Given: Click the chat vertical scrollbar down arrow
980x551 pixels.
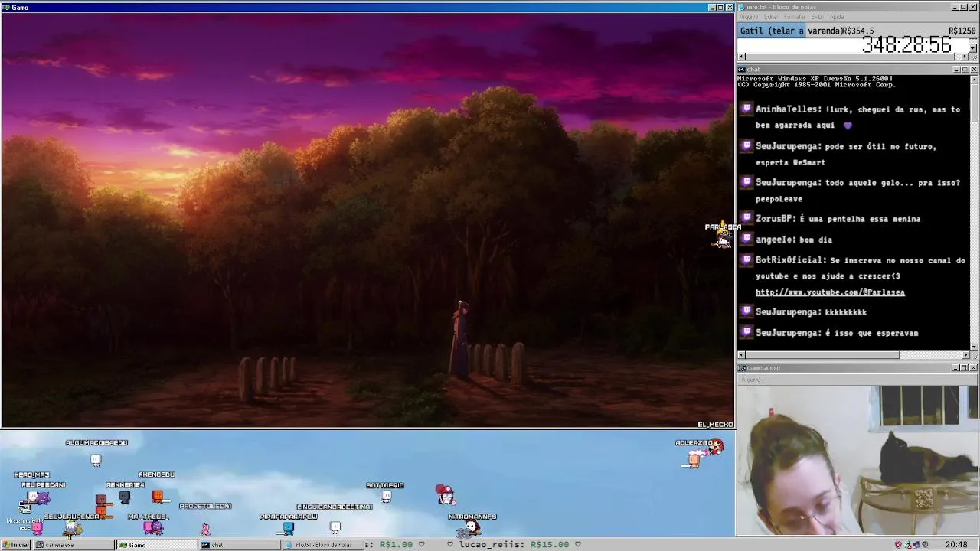Looking at the screenshot, I should click(973, 346).
